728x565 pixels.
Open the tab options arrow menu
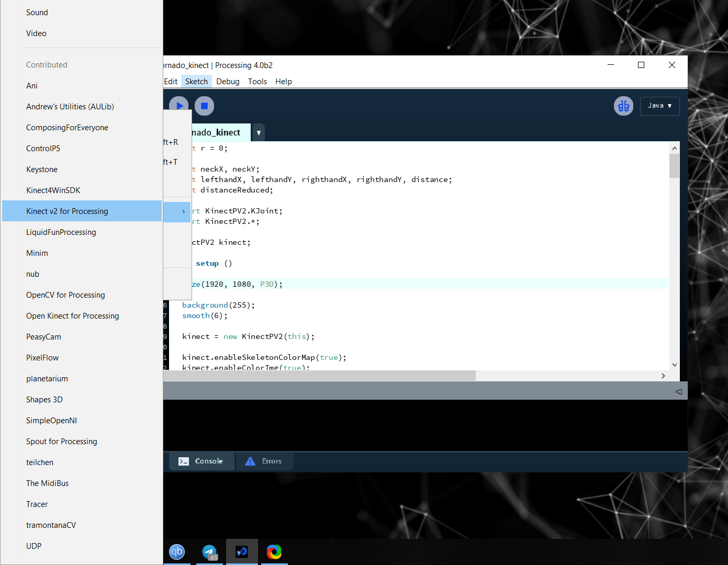pos(259,132)
